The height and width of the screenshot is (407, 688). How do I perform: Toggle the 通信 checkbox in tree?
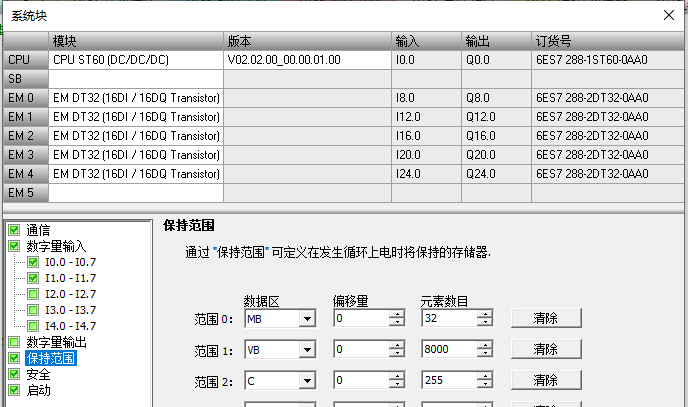(x=14, y=229)
